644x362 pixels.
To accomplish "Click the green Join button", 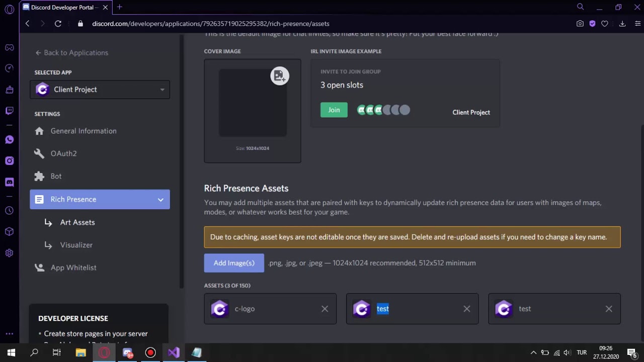I will [334, 110].
